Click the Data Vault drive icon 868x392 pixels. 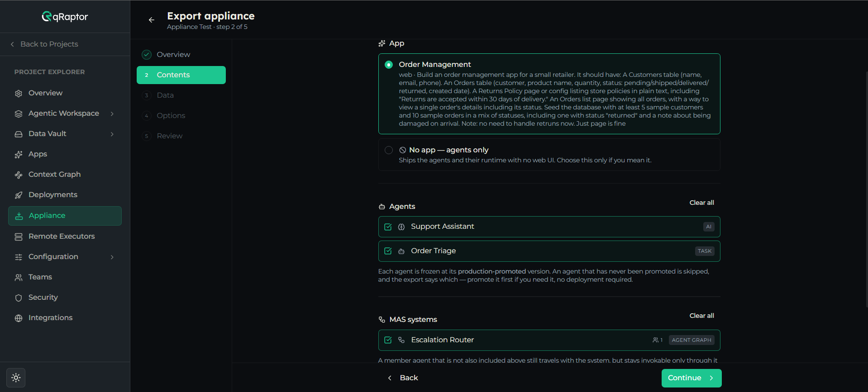click(19, 134)
